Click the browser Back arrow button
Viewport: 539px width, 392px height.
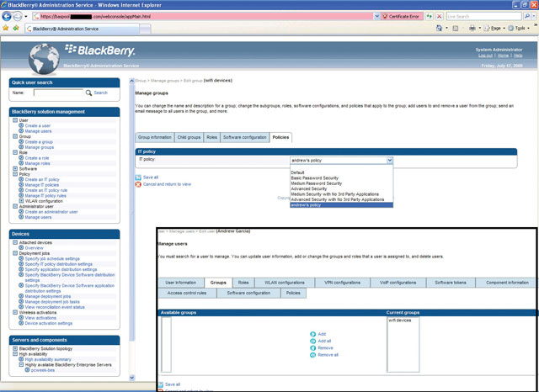[7, 16]
